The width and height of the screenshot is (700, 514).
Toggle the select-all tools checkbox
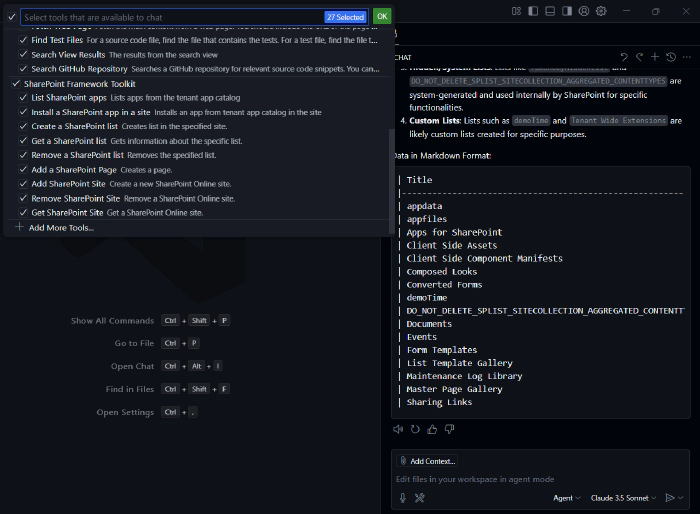[11, 17]
